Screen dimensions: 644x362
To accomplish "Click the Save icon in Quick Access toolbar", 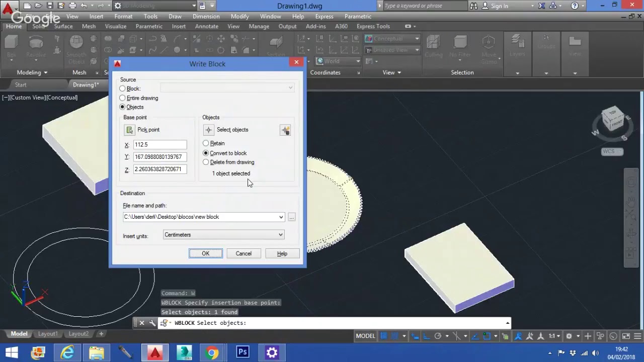I will (x=50, y=6).
